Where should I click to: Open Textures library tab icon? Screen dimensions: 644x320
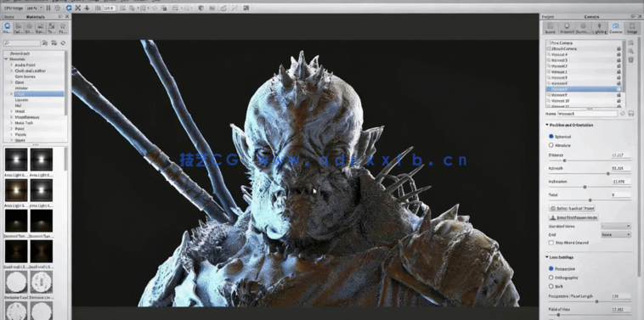coord(52,27)
